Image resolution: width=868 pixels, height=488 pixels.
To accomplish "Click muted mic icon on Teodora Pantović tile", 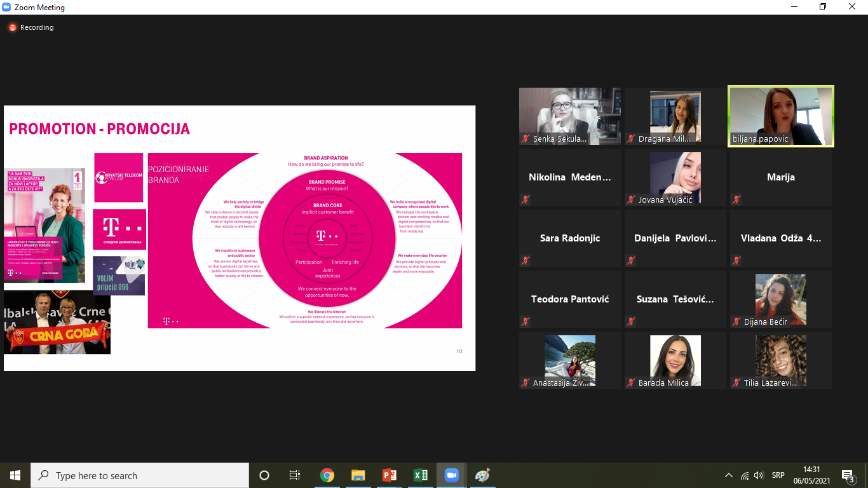I will click(526, 322).
